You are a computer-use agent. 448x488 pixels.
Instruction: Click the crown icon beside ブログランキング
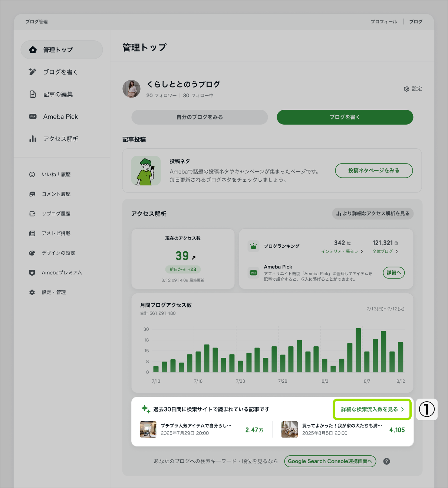pos(253,246)
